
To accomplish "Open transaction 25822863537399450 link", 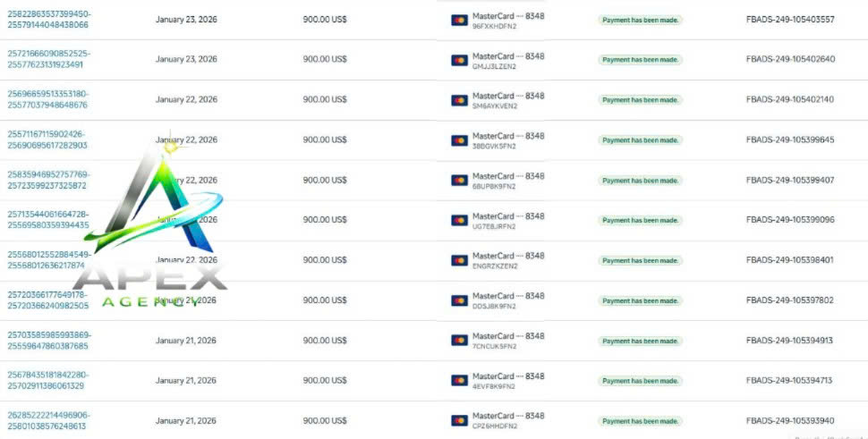I will (x=48, y=20).
